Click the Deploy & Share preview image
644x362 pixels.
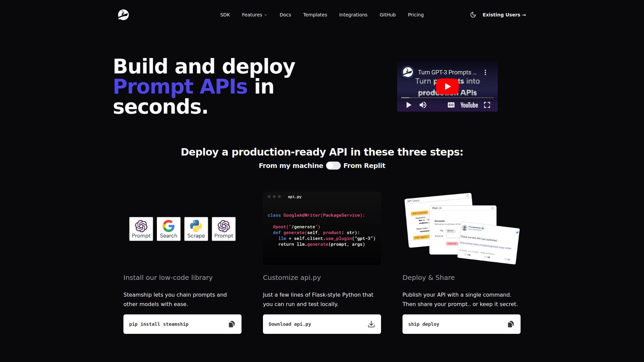462,229
